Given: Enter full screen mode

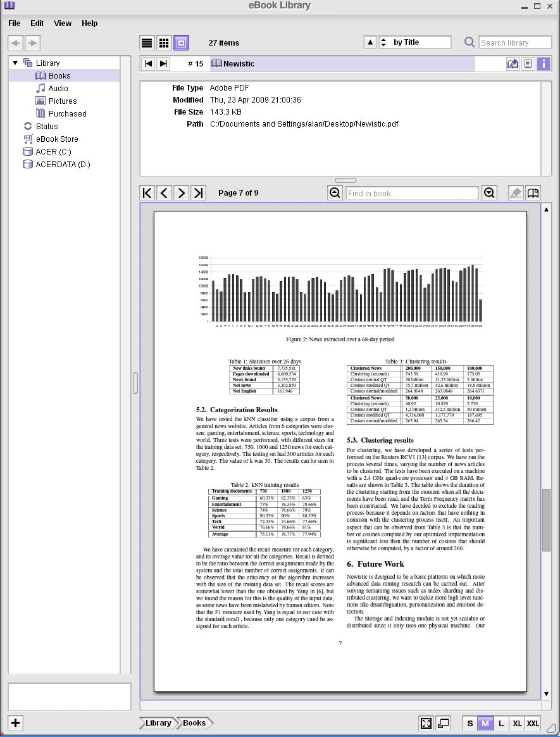Looking at the screenshot, I should (x=426, y=723).
